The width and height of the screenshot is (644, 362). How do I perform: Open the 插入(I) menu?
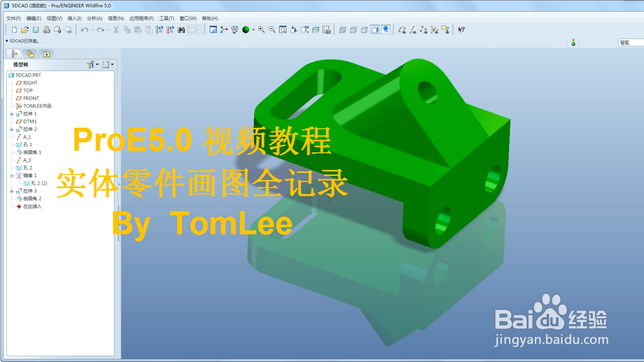pyautogui.click(x=74, y=19)
